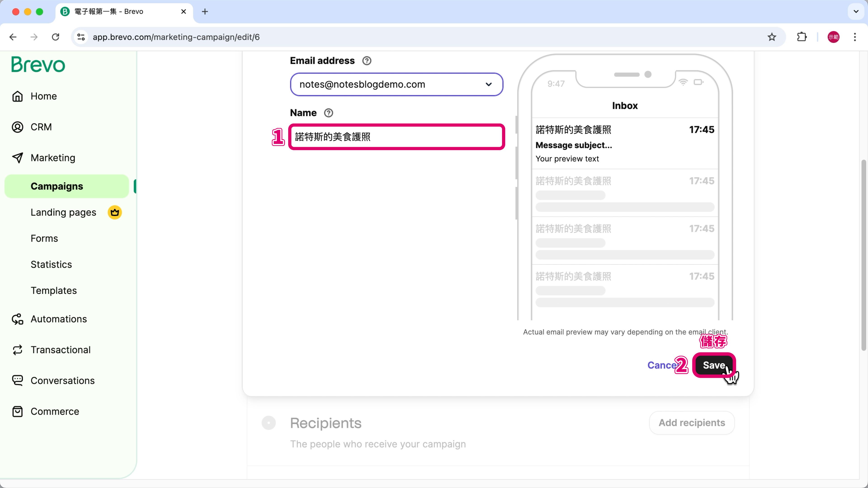Click the Marketing paper plane icon
This screenshot has width=868, height=488.
click(x=18, y=158)
